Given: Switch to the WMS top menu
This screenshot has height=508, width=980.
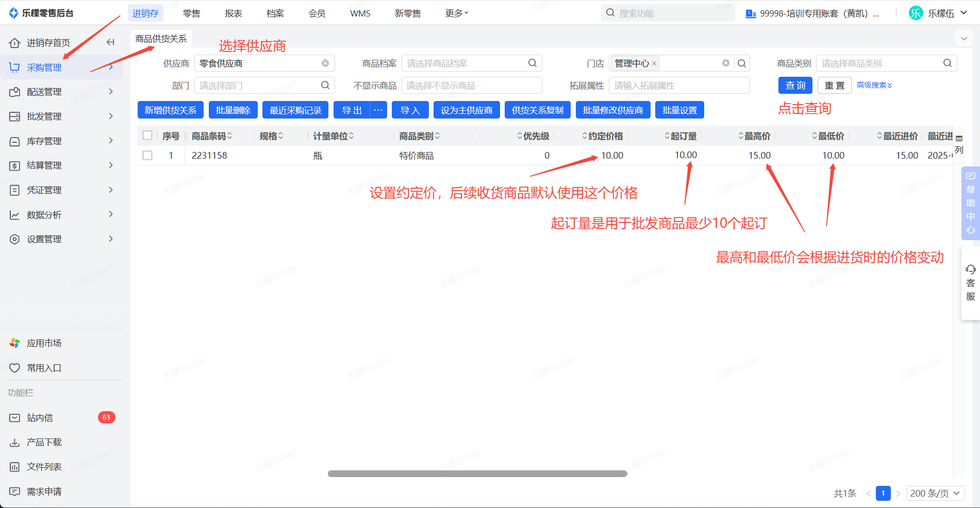Looking at the screenshot, I should tap(360, 13).
